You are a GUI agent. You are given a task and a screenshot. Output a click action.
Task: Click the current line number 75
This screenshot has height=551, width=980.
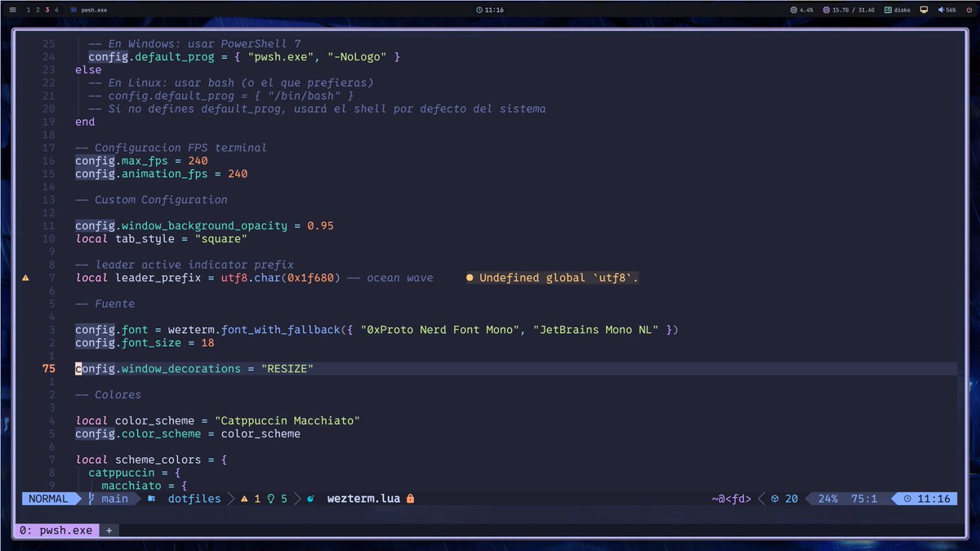[49, 369]
